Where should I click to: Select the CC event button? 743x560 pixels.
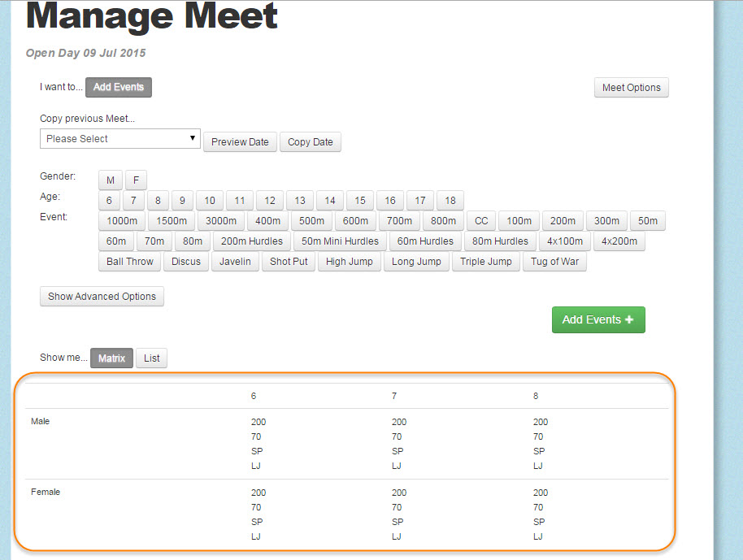pos(481,221)
